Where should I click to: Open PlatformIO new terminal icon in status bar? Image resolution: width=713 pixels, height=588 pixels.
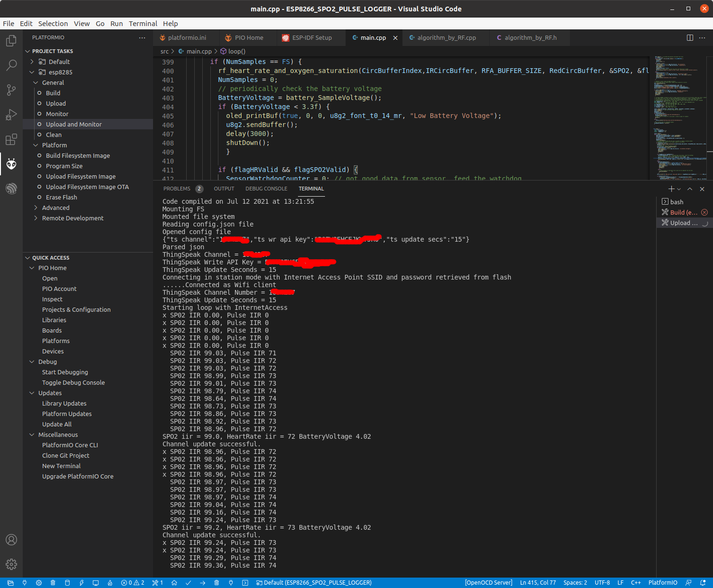click(x=245, y=583)
